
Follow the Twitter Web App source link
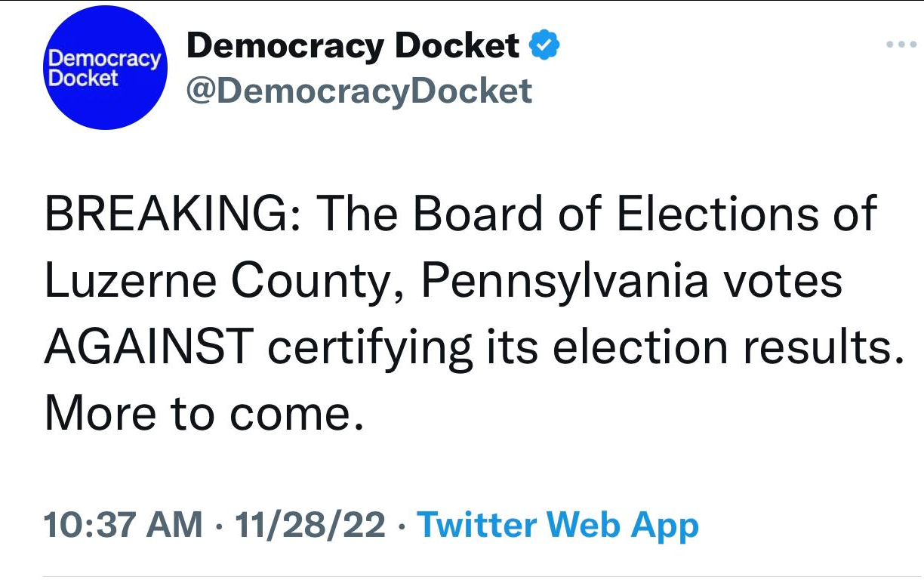[x=558, y=524]
